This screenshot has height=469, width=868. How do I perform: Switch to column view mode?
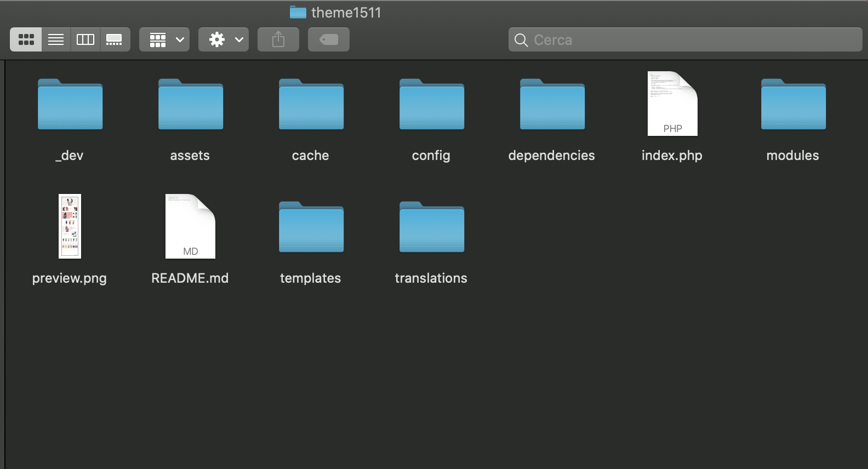pyautogui.click(x=85, y=39)
